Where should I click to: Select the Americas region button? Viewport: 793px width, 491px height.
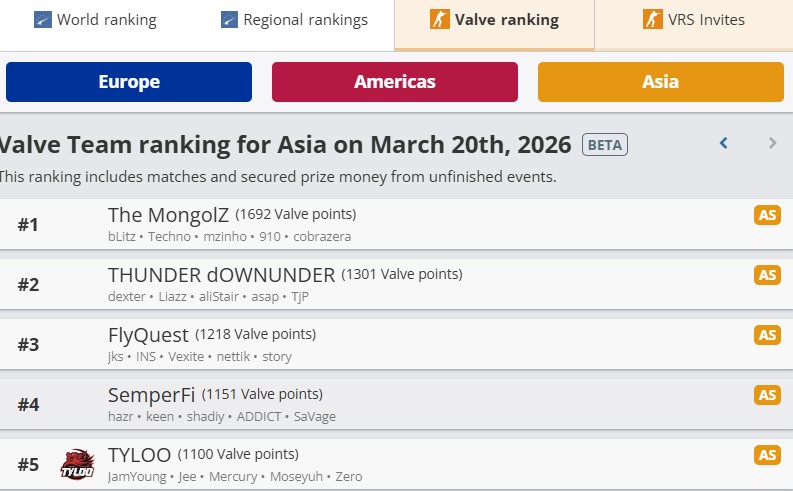click(x=395, y=82)
